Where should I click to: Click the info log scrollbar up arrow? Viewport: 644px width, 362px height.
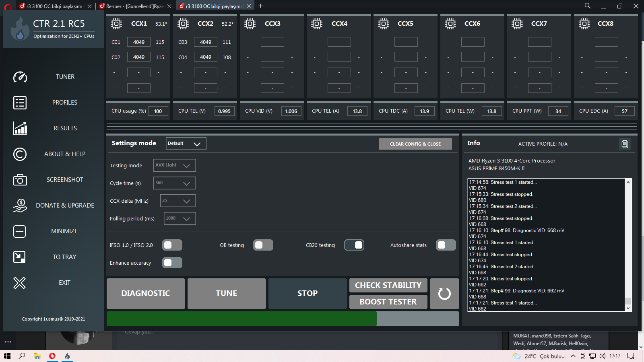[628, 182]
